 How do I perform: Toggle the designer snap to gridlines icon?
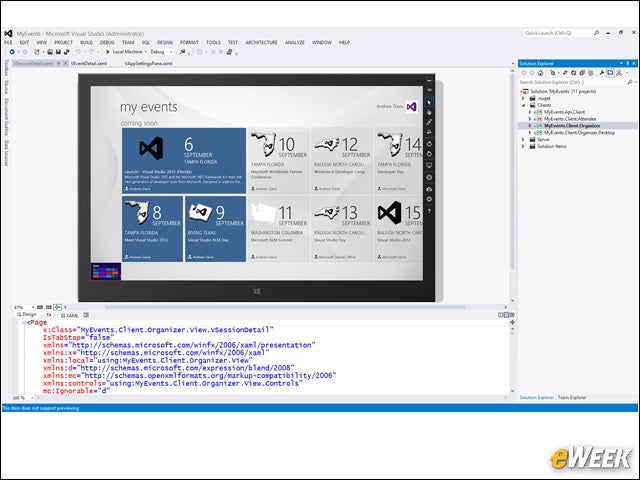[x=49, y=307]
